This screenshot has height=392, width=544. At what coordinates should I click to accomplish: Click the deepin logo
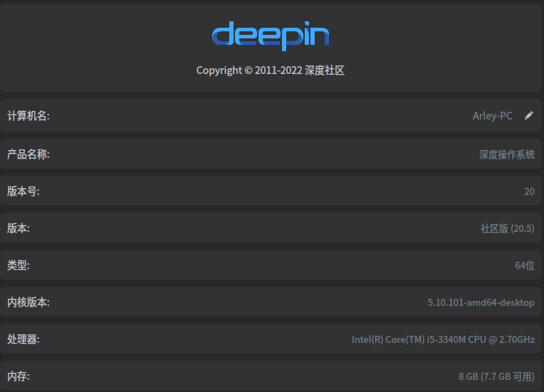[271, 36]
